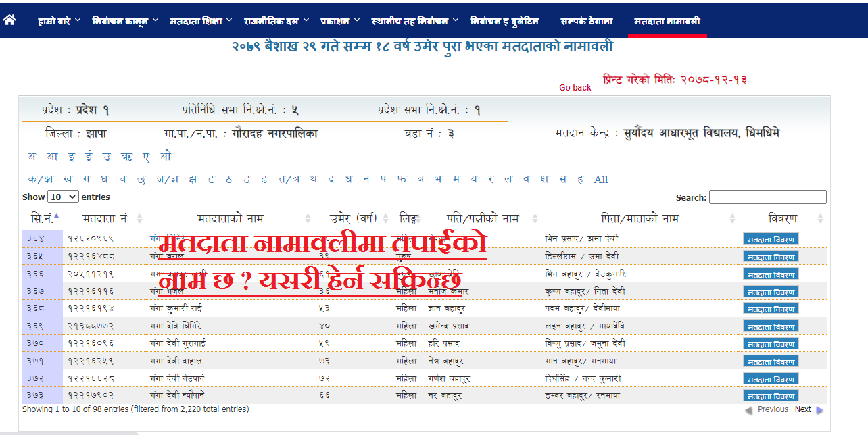868x435 pixels.
Task: Open मतदाता विवरण for गंगा देवी गुरागाई
Action: (771, 344)
